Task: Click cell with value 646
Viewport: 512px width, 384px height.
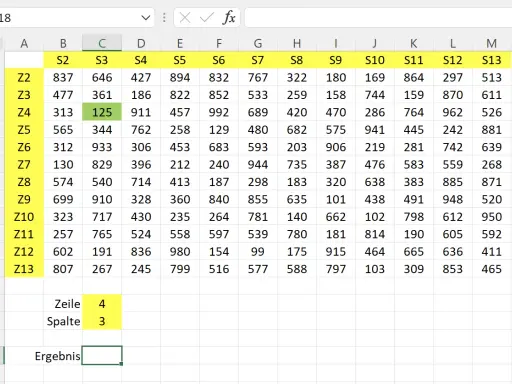Action: pyautogui.click(x=102, y=77)
